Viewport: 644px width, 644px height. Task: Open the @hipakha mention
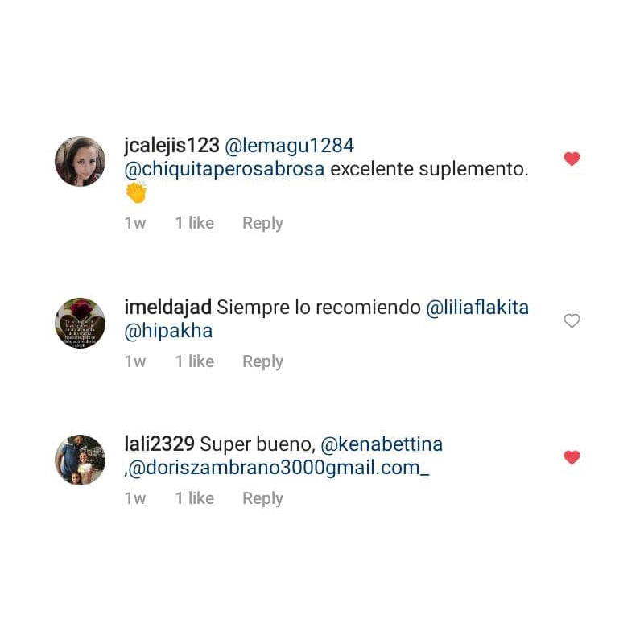pos(168,331)
